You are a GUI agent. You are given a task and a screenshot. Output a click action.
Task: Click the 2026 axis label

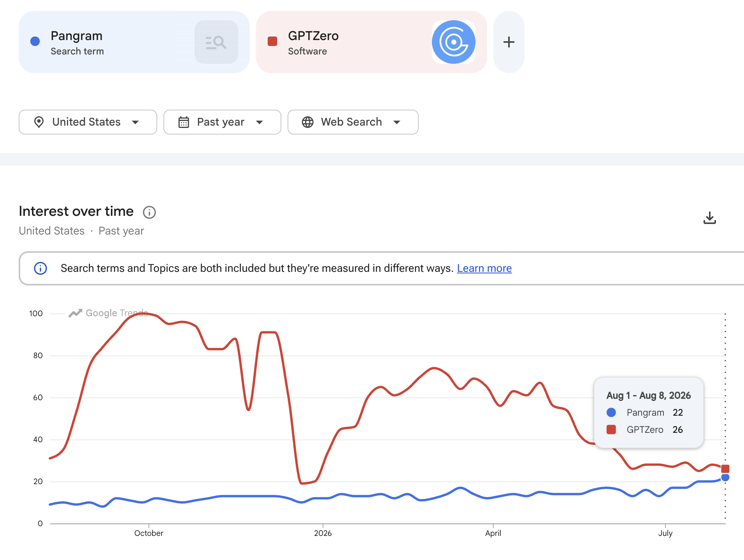(323, 533)
